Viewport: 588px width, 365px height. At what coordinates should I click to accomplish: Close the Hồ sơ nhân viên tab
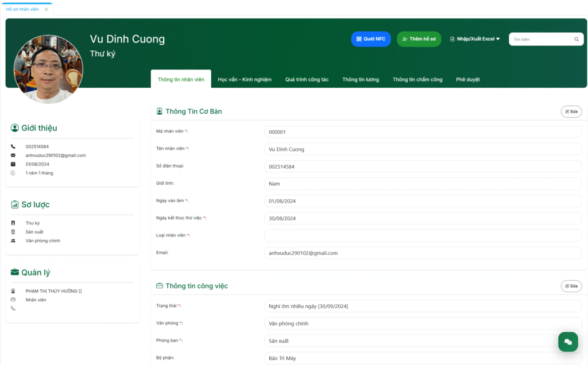[x=47, y=9]
